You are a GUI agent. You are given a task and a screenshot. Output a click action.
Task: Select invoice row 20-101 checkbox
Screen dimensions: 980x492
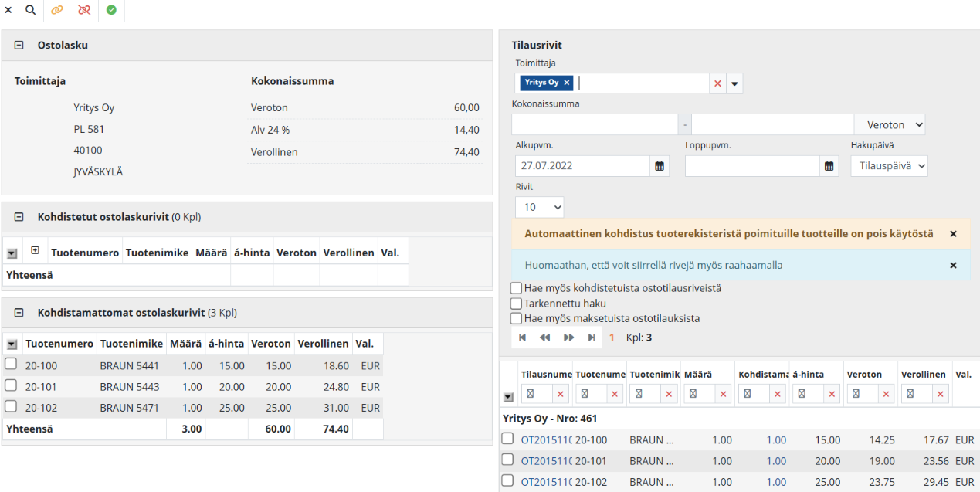tap(11, 386)
